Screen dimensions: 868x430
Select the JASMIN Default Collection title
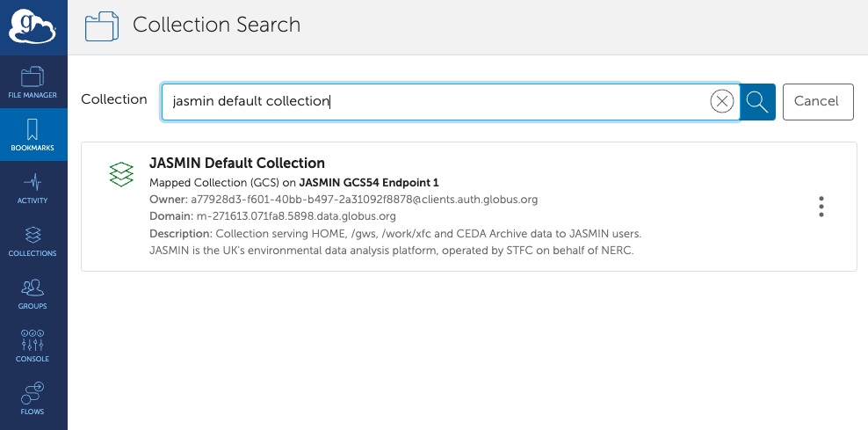click(x=237, y=164)
